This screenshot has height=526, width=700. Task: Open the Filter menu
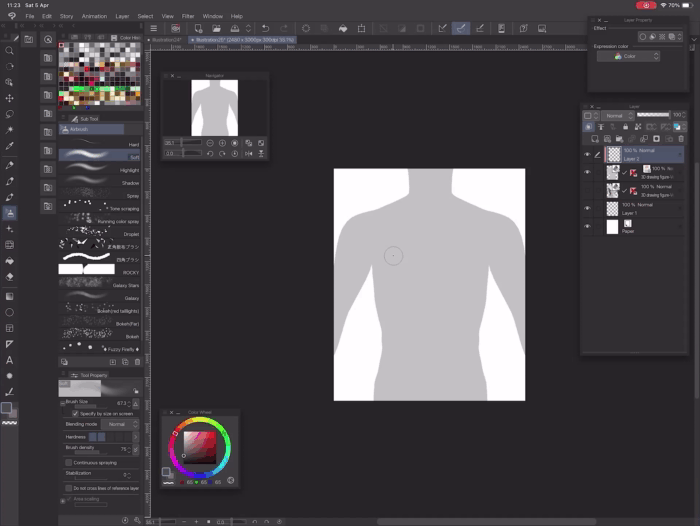[188, 16]
